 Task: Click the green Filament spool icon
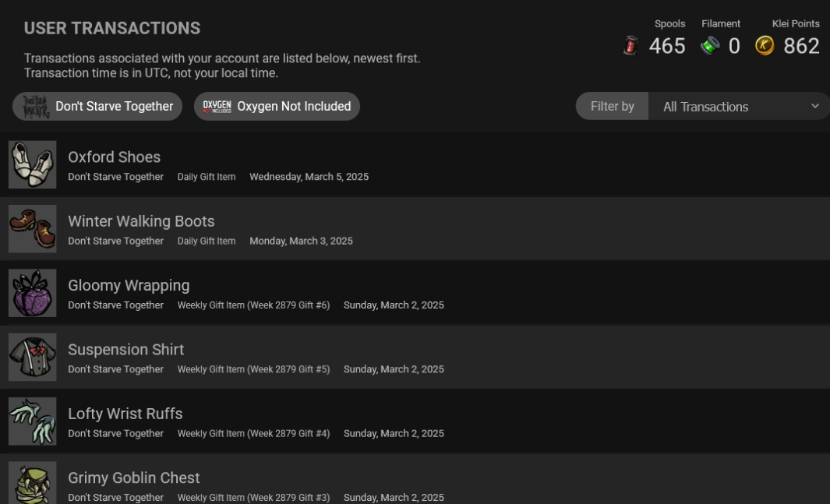click(x=710, y=45)
